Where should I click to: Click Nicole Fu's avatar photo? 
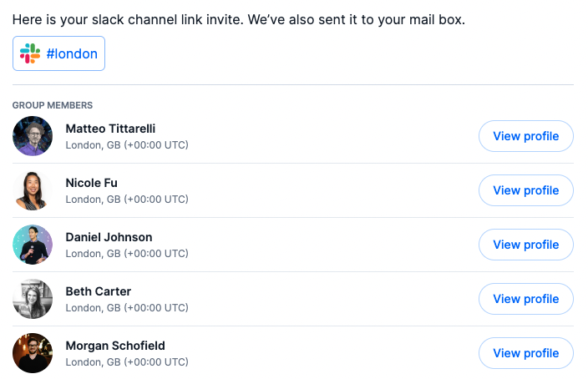[x=33, y=190]
